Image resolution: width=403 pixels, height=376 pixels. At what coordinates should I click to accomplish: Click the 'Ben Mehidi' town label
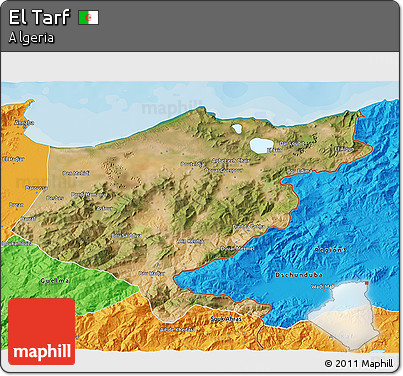coord(76,173)
